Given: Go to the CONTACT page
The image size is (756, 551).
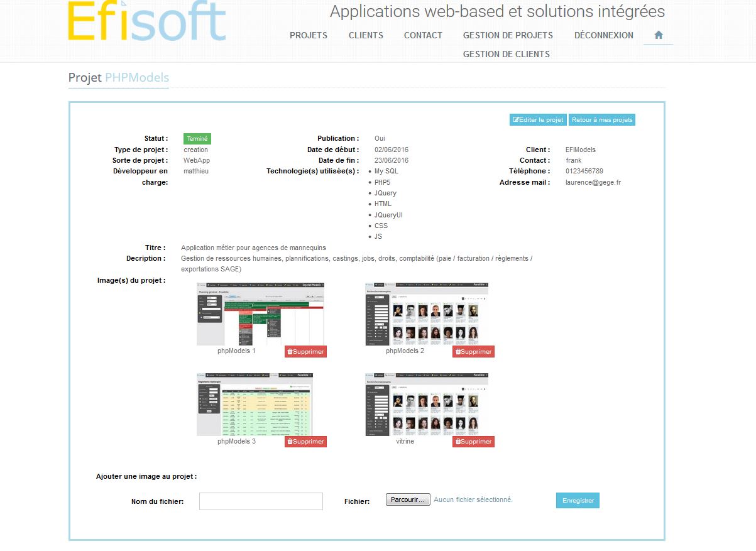Looking at the screenshot, I should click(423, 35).
